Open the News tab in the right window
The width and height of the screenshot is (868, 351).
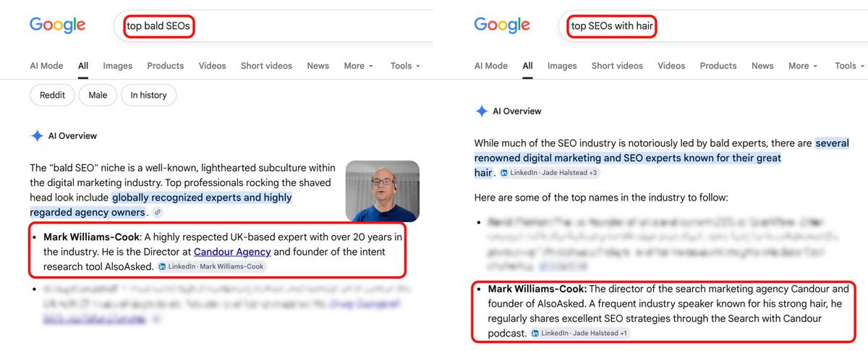tap(762, 66)
